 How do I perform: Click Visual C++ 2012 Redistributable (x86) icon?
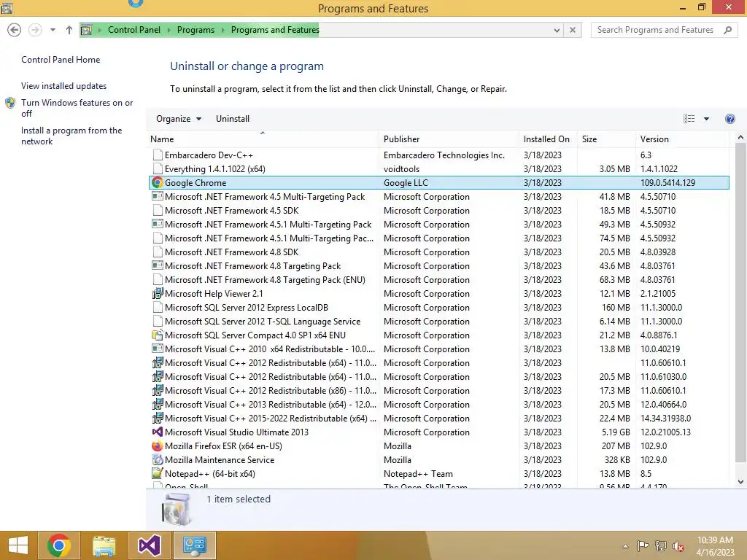point(158,391)
